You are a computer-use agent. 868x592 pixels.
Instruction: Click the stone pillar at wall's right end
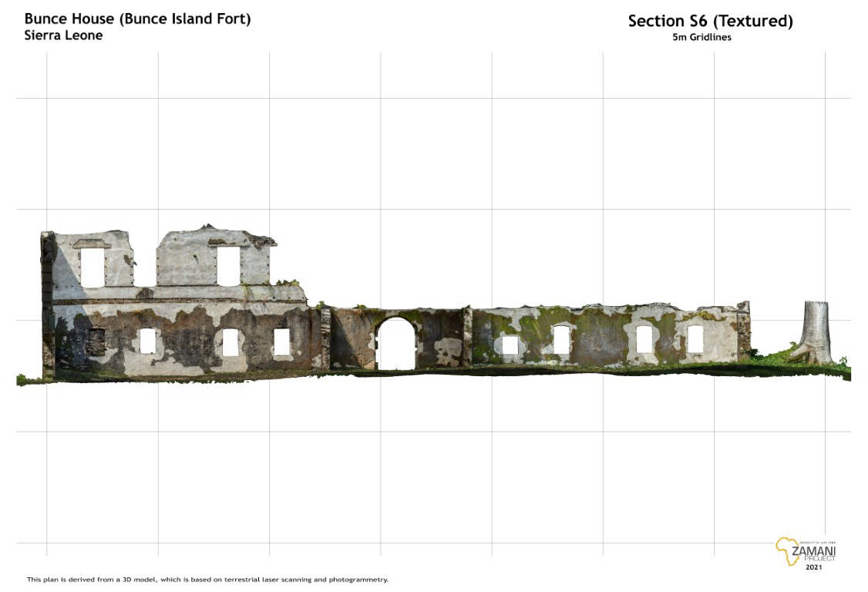coord(743,330)
